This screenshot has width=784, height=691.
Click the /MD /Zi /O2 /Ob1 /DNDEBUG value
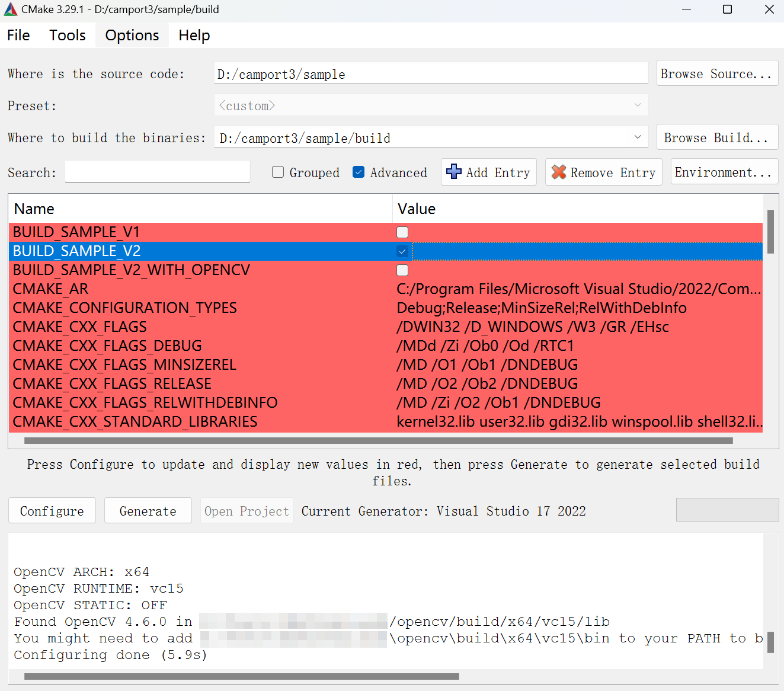point(498,403)
